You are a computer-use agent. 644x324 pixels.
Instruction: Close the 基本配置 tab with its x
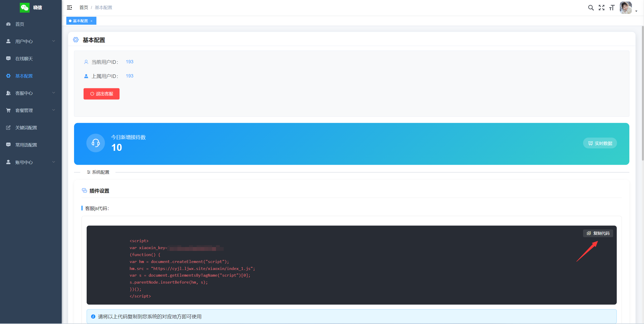[92, 21]
